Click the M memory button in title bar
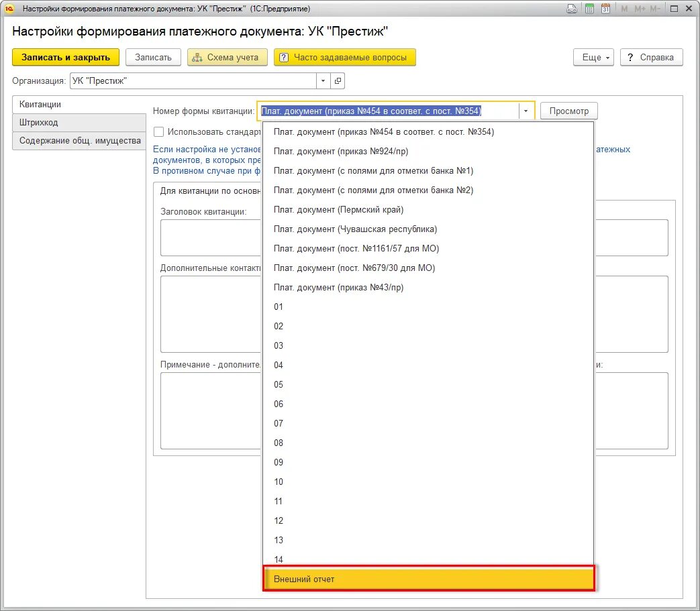The height and width of the screenshot is (611, 700). click(624, 9)
